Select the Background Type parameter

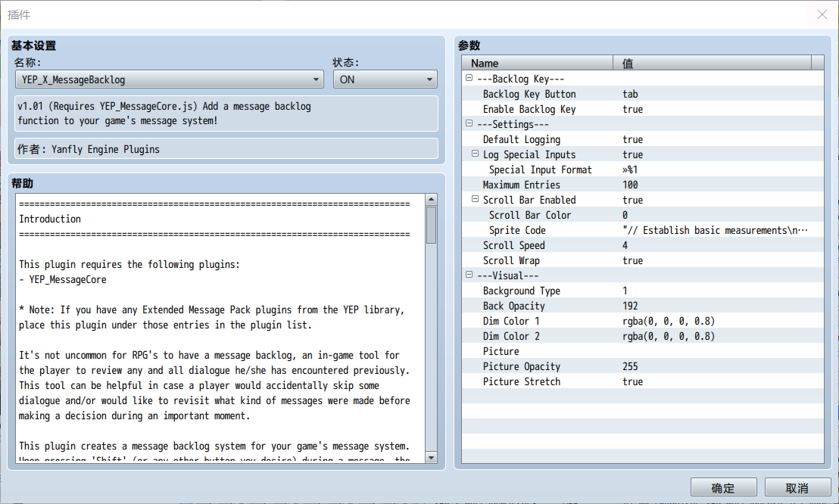click(x=643, y=291)
